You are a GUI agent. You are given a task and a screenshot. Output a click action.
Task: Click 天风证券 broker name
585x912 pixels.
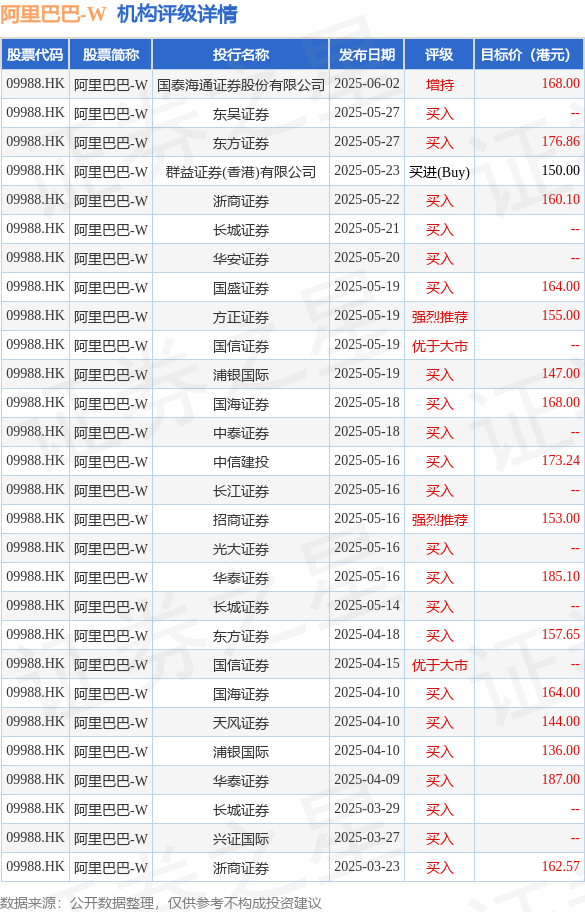241,723
